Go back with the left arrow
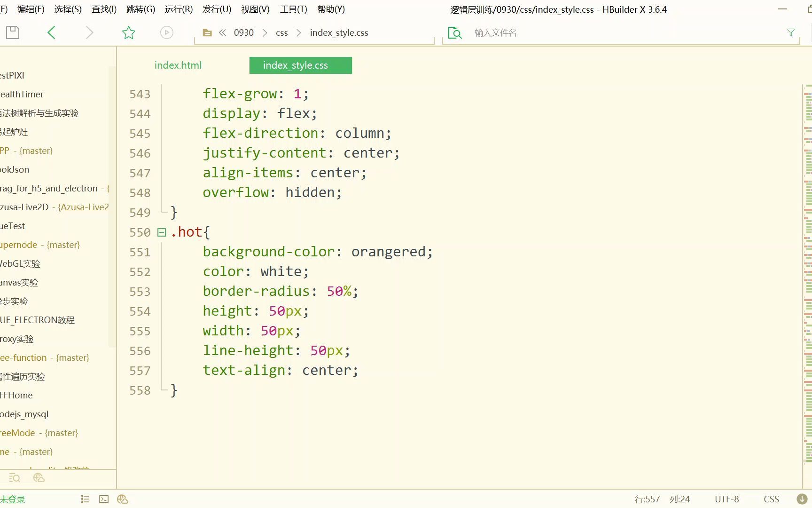 coord(52,32)
